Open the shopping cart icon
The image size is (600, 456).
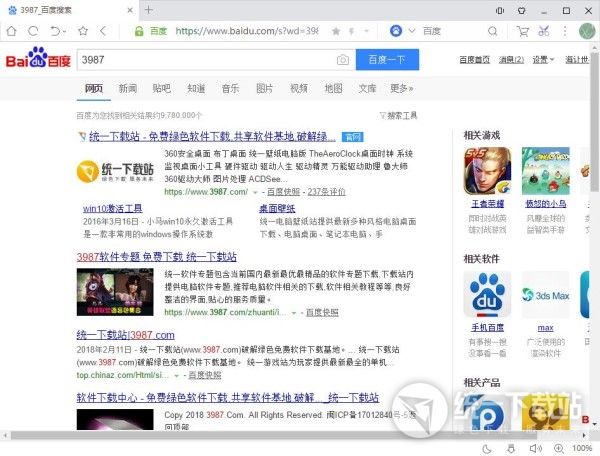[522, 31]
